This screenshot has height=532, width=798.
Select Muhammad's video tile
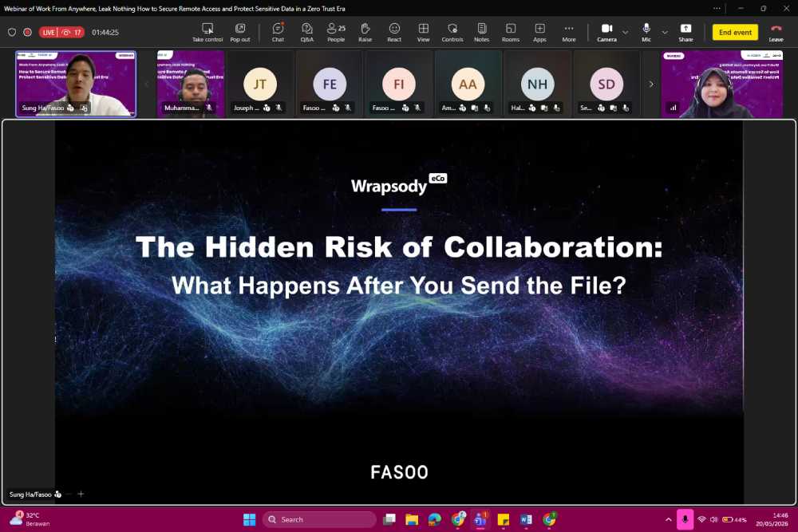tap(191, 84)
